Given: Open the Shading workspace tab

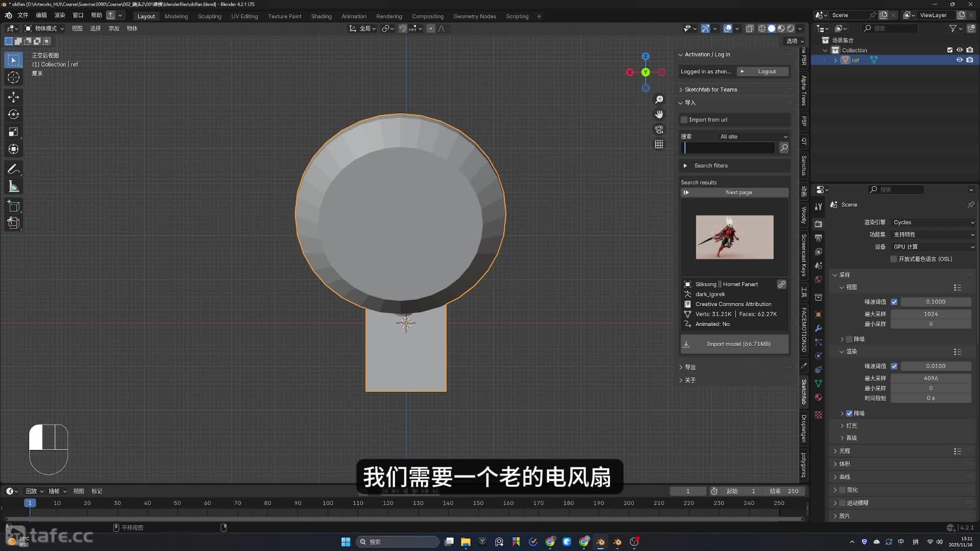Looking at the screenshot, I should tap(321, 16).
